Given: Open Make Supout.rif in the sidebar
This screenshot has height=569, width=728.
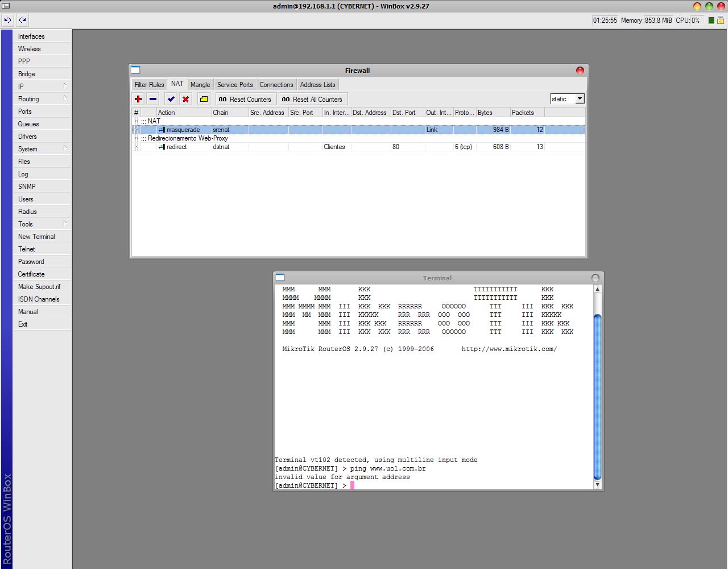Looking at the screenshot, I should 43,287.
